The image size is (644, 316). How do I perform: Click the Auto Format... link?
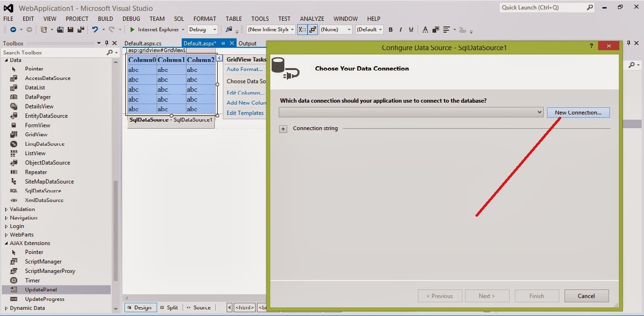coord(245,69)
